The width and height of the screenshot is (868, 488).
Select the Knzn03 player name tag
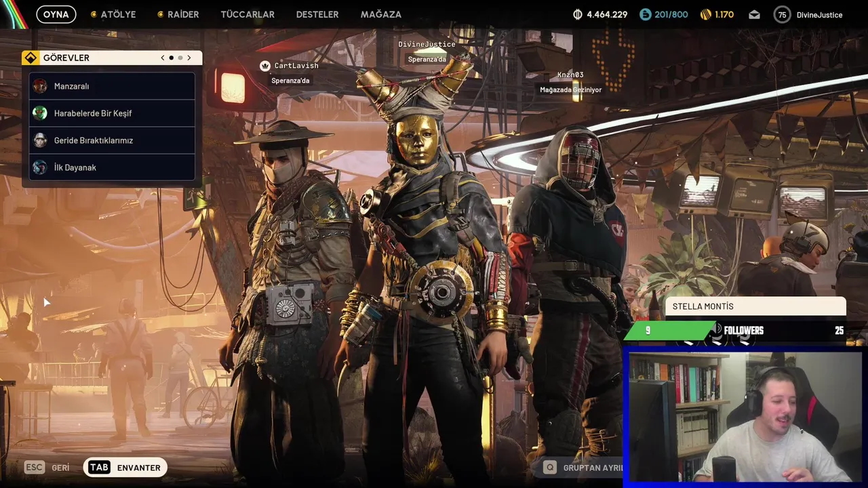click(x=570, y=75)
